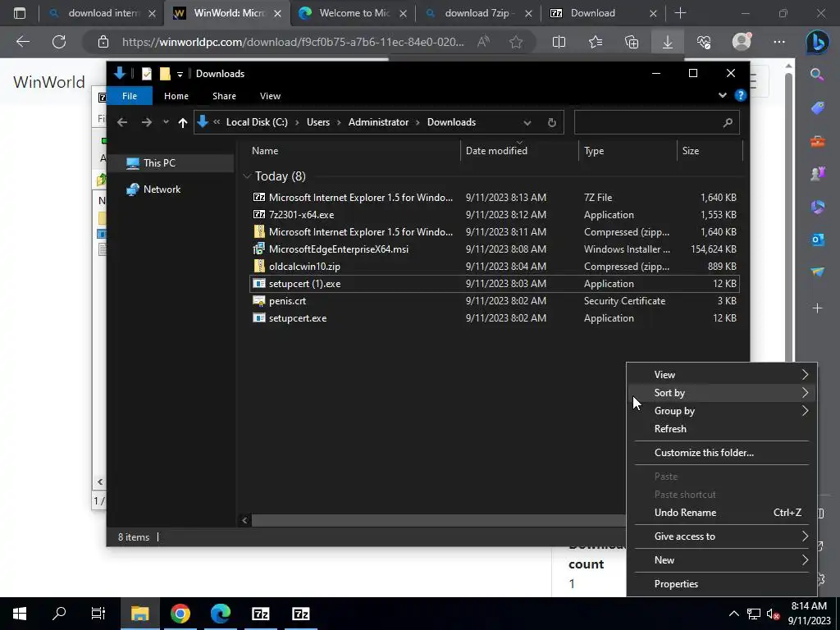This screenshot has width=840, height=630.
Task: Open Edge downloads toolbar icon
Action: point(668,42)
